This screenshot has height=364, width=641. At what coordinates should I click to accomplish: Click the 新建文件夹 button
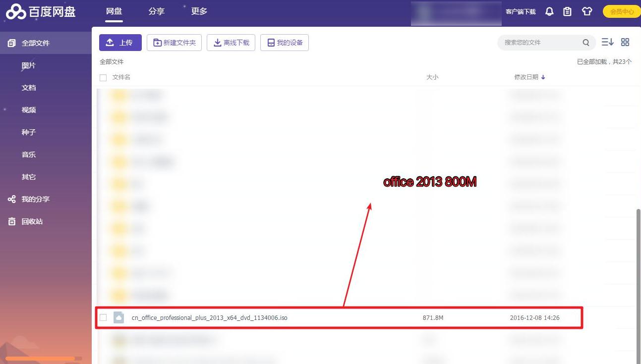pyautogui.click(x=175, y=43)
